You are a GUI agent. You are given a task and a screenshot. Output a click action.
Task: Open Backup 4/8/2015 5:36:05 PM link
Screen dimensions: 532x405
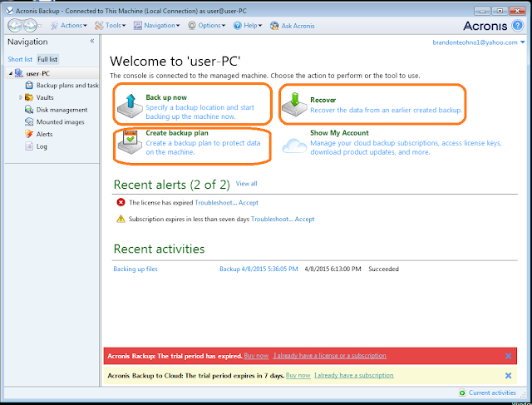259,269
